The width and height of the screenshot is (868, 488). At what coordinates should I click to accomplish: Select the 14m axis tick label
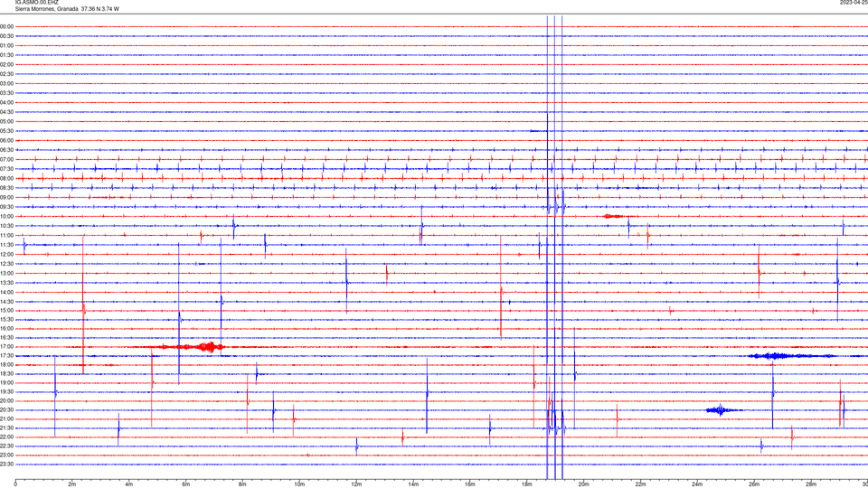(413, 484)
